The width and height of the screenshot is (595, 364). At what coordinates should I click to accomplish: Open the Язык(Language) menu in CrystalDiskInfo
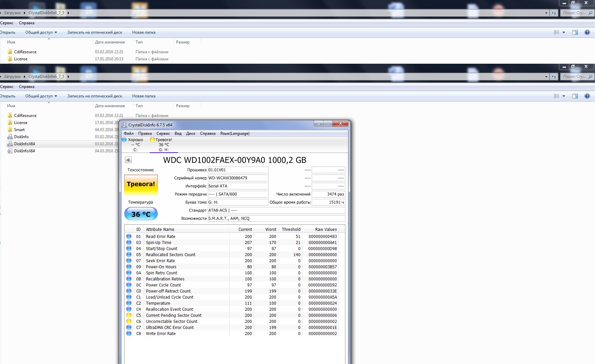235,133
